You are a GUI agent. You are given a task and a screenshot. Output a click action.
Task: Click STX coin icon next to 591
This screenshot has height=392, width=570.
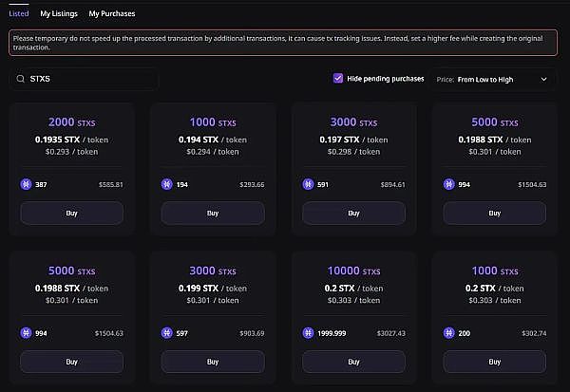coord(308,184)
